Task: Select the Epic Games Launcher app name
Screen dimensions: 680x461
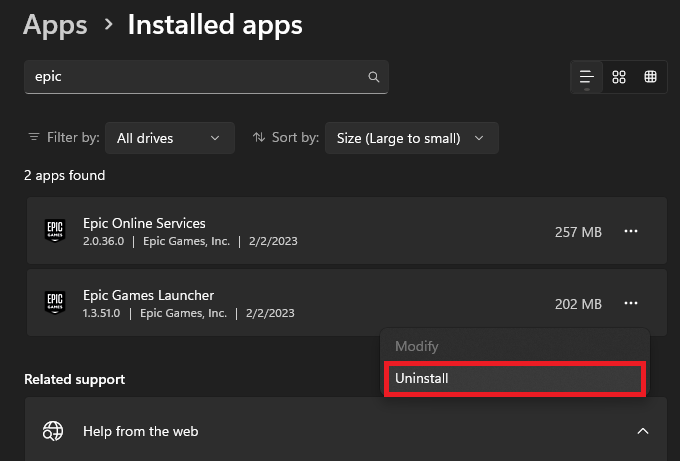Action: click(x=148, y=295)
